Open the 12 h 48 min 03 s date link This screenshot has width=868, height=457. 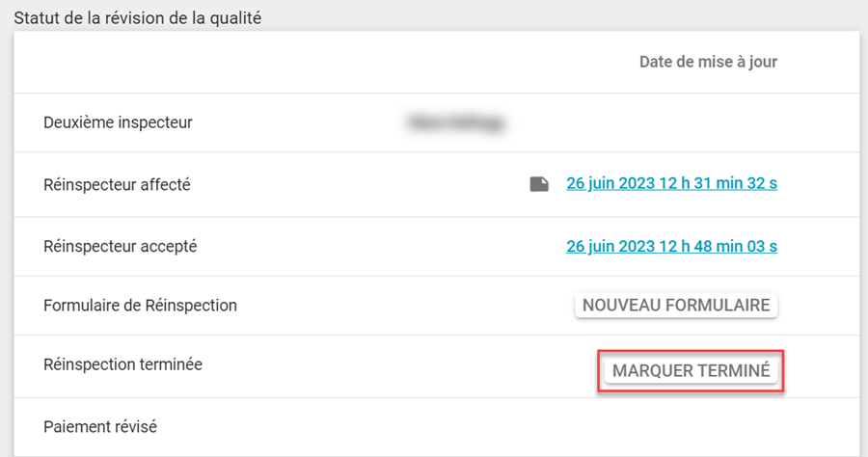click(x=671, y=246)
